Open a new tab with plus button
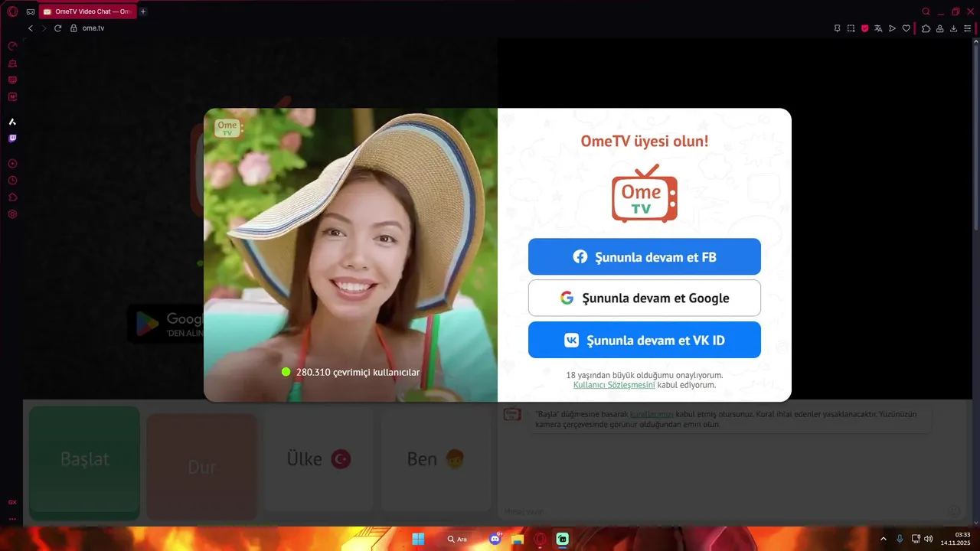Screen dimensions: 980x551 click(x=143, y=11)
